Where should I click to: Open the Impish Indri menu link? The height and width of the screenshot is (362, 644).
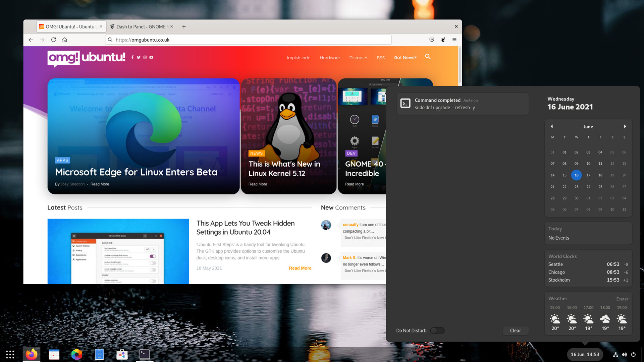[x=299, y=58]
